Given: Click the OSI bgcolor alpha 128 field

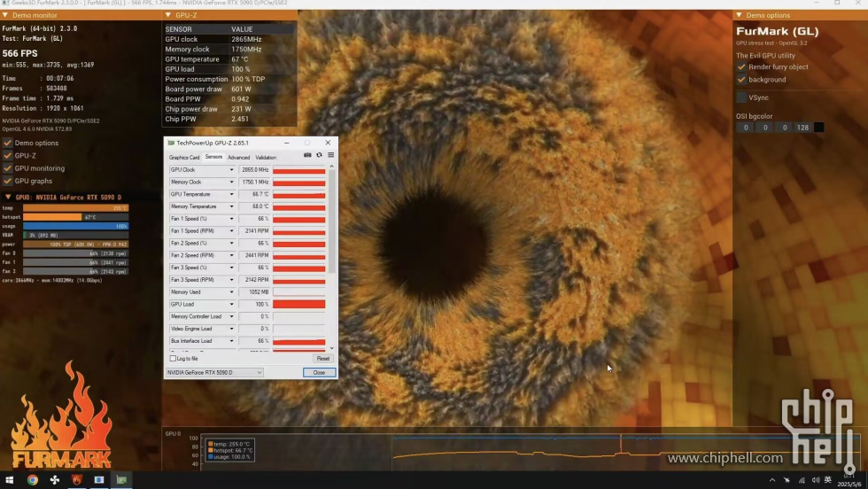Looking at the screenshot, I should click(x=802, y=128).
